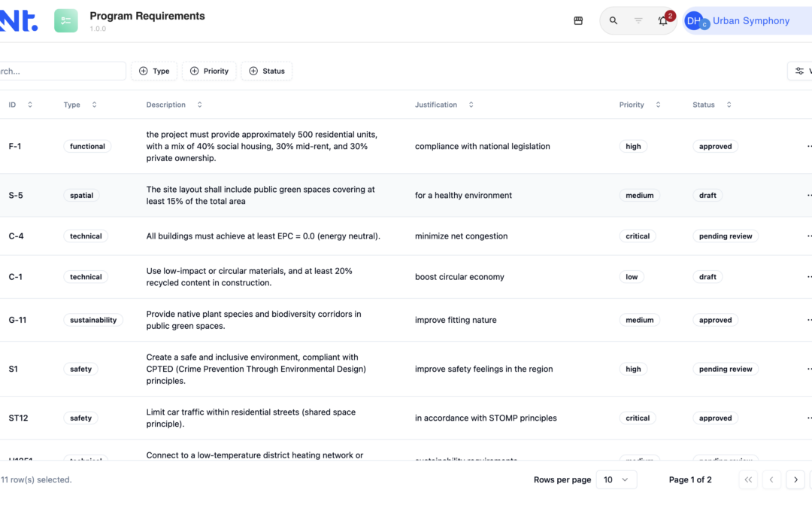Click the spatial type tag
This screenshot has width=812, height=508.
point(82,196)
